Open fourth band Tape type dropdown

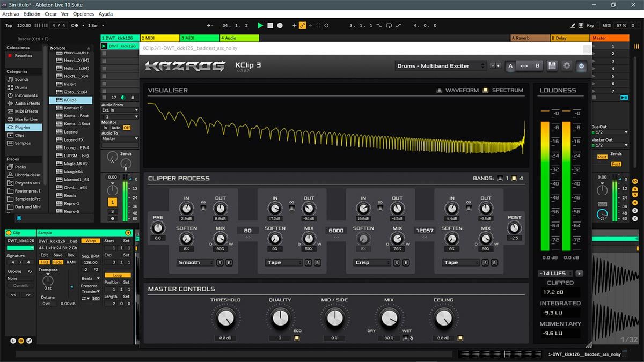(x=461, y=263)
